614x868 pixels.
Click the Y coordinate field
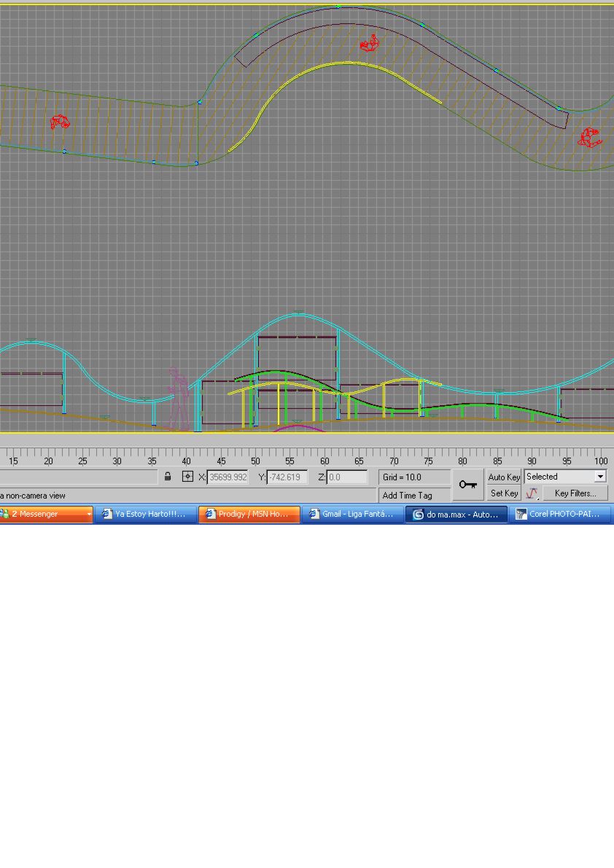click(x=287, y=477)
